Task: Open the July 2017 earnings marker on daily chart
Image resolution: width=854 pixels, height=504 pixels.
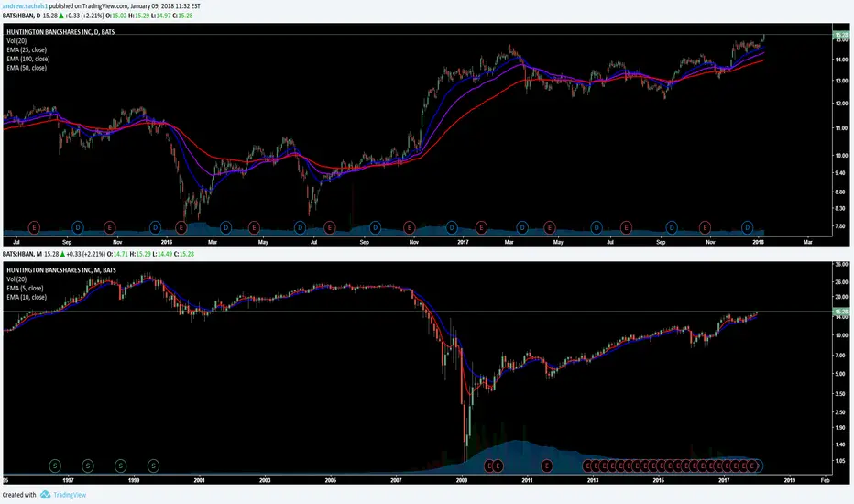Action: click(x=626, y=227)
